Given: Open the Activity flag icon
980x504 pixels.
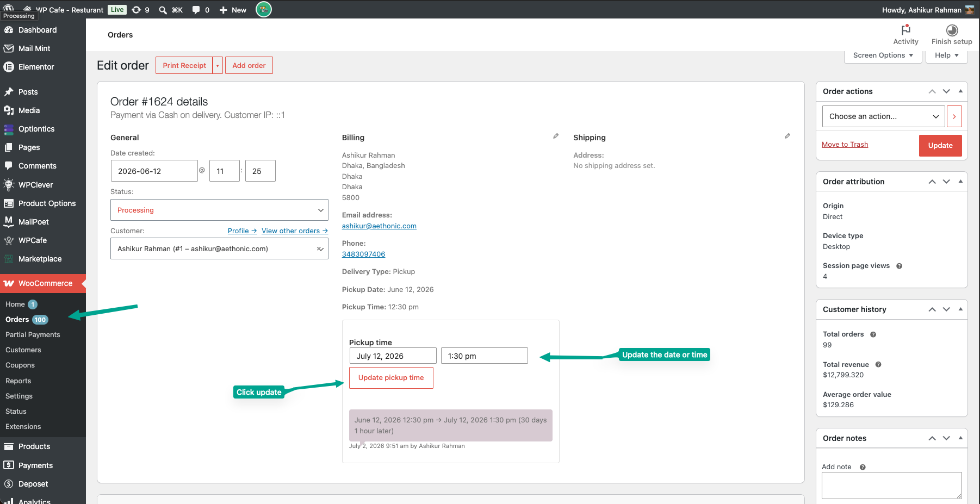Looking at the screenshot, I should point(905,30).
